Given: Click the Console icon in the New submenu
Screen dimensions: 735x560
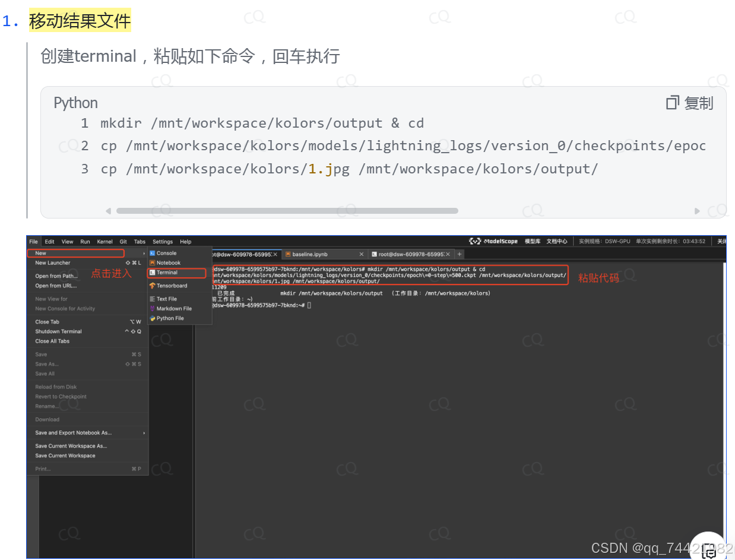Looking at the screenshot, I should pyautogui.click(x=153, y=253).
